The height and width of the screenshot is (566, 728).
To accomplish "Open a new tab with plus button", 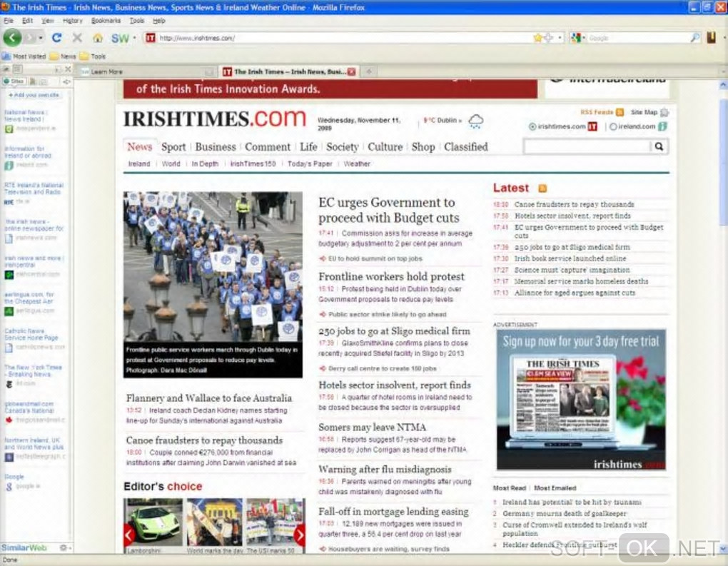I will click(369, 71).
